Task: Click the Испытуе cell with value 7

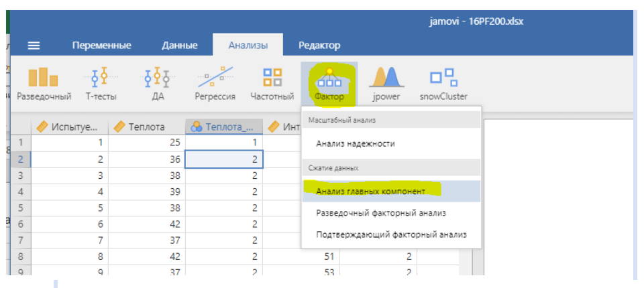Action: pos(70,240)
